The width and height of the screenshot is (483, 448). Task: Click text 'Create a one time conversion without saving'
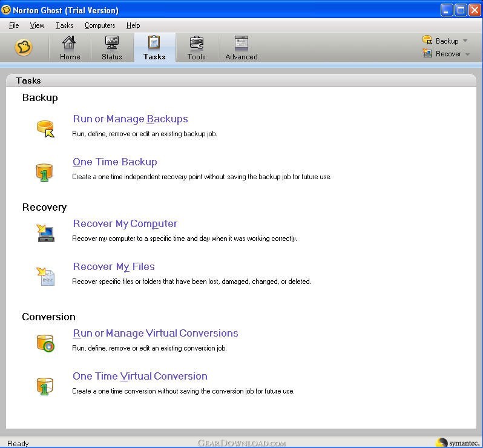tap(136, 391)
